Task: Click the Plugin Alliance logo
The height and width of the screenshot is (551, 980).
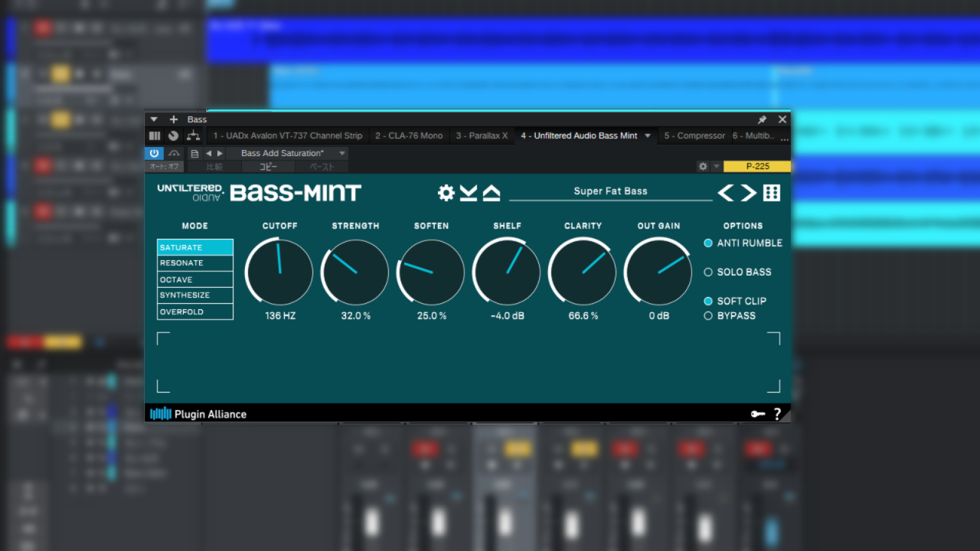Action: point(198,414)
